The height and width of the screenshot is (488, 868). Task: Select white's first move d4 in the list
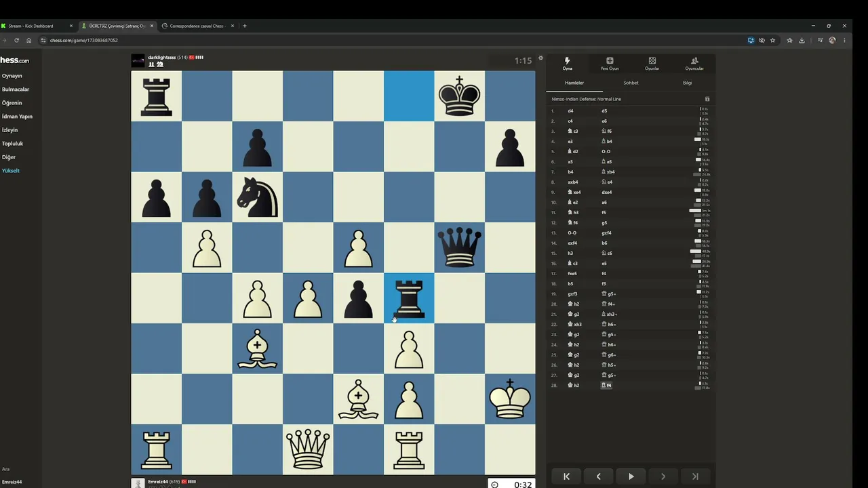[x=571, y=111]
